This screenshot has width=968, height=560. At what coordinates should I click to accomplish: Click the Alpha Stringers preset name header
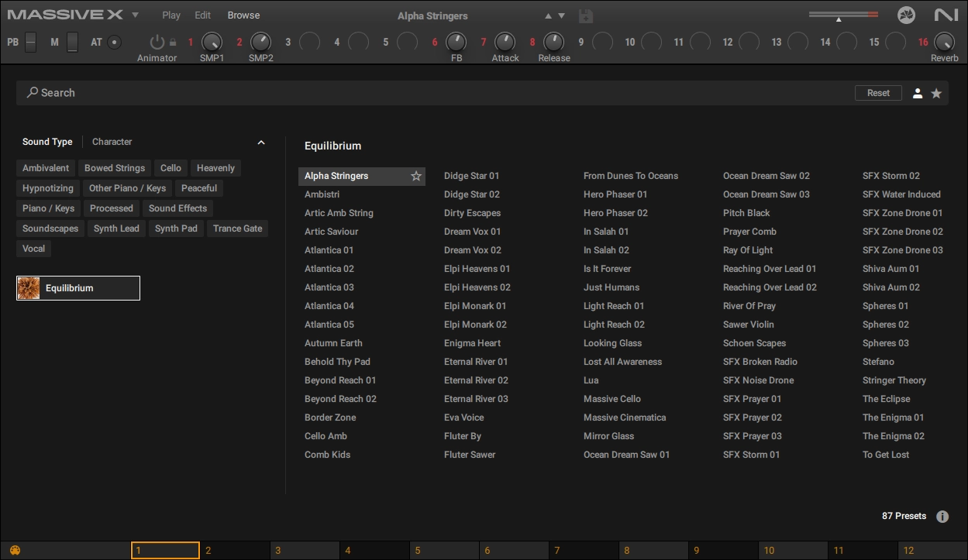coord(432,15)
